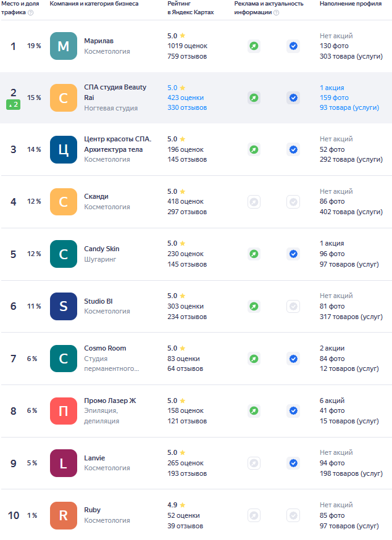Click the company name 'Candy Skin'
This screenshot has width=392, height=540.
coord(102,249)
